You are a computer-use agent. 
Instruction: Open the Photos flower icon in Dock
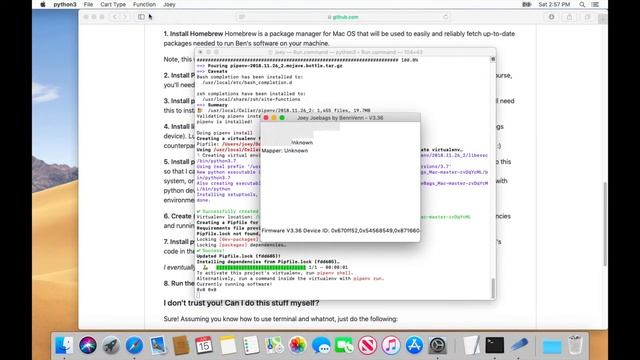tap(298, 345)
